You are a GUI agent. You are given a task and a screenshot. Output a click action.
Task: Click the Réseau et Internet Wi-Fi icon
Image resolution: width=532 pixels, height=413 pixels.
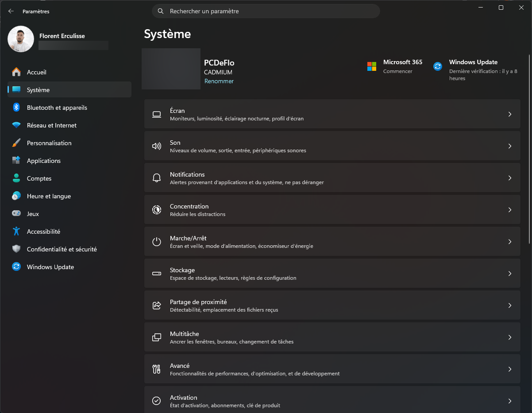coord(16,125)
